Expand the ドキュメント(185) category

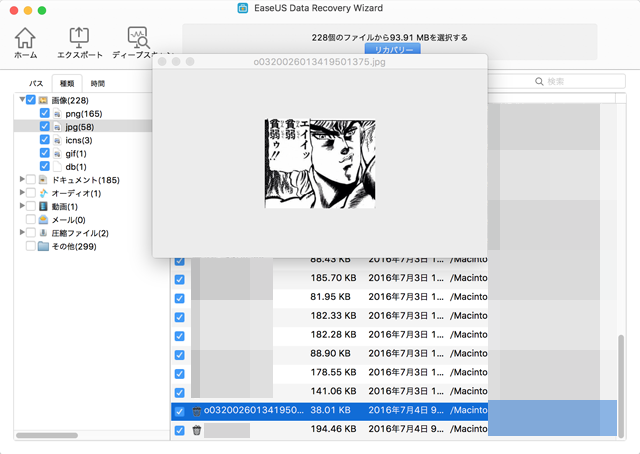[22, 179]
